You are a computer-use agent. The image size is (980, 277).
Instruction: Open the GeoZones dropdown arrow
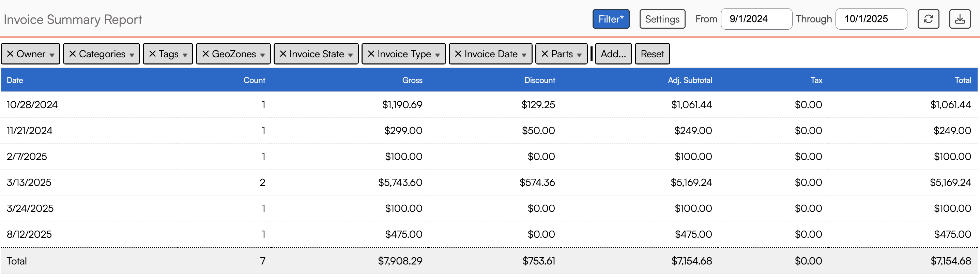point(262,55)
